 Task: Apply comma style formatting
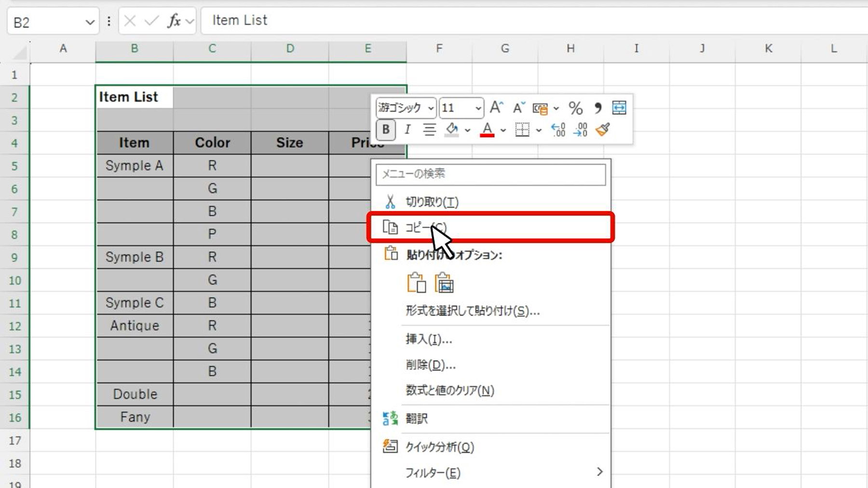click(x=598, y=108)
